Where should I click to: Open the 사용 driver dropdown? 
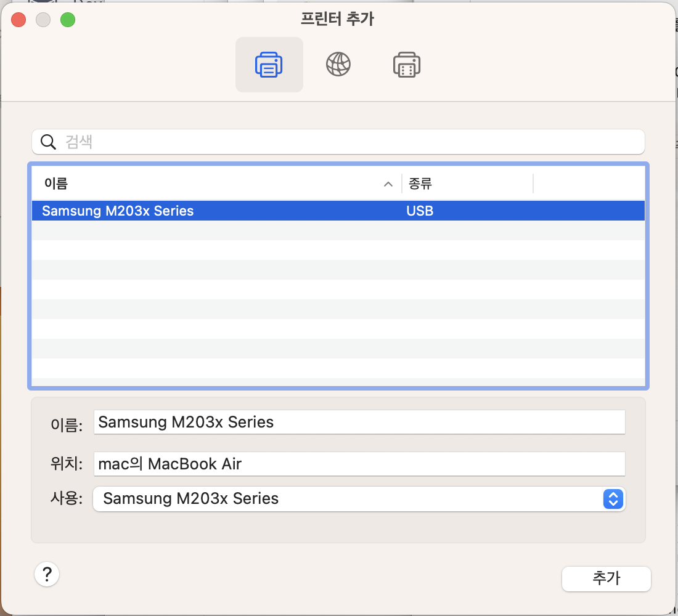359,499
